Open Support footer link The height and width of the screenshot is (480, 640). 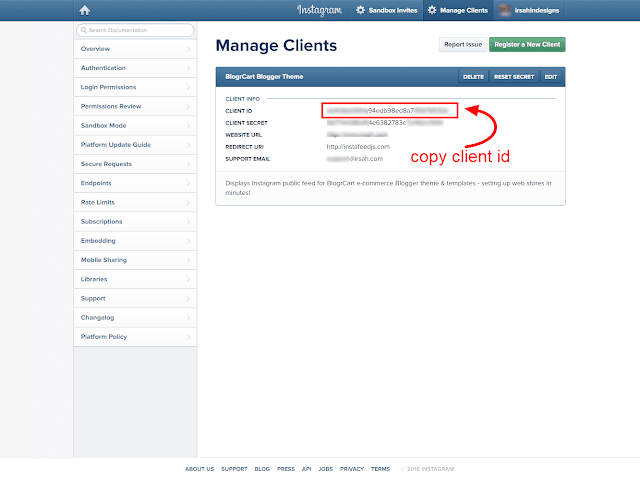tap(234, 469)
